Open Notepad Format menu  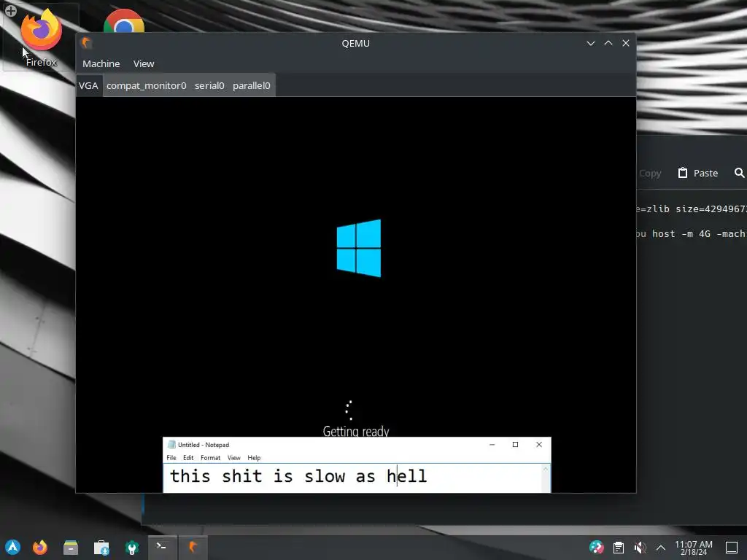coord(210,458)
